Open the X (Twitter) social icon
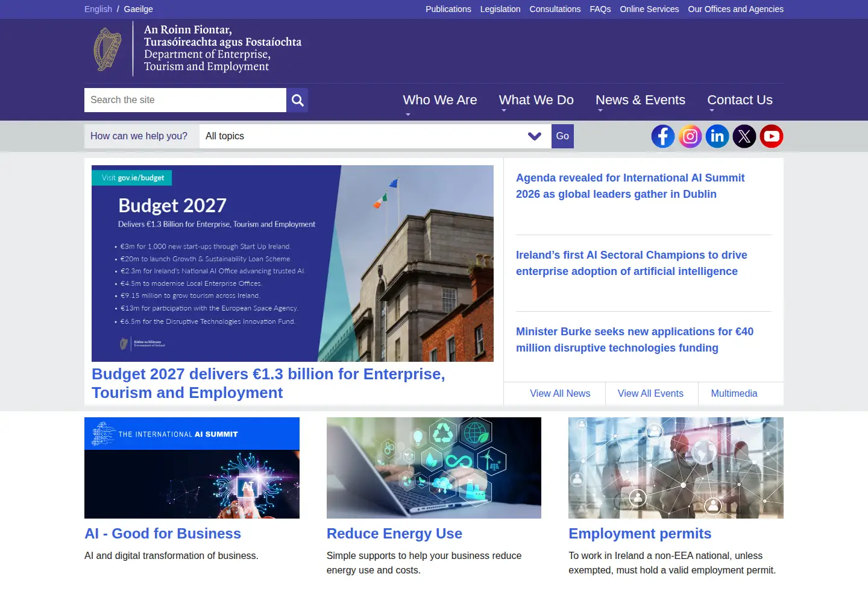The height and width of the screenshot is (603, 868). tap(744, 136)
